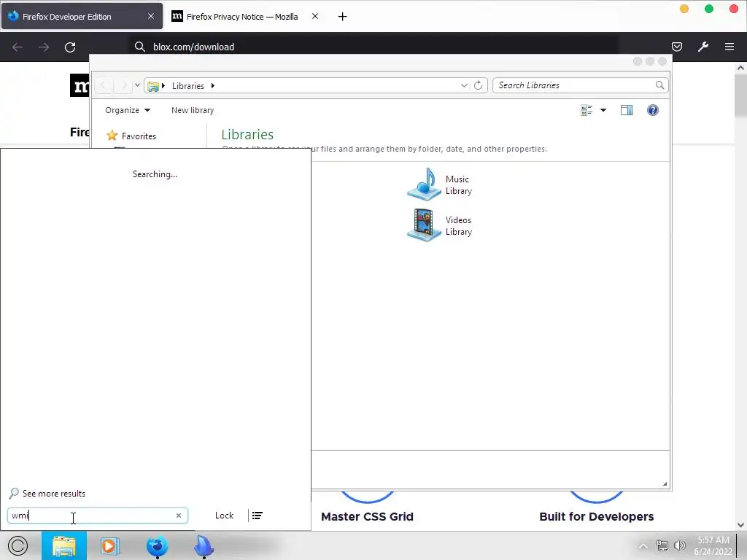Open the Start button on taskbar
Image resolution: width=747 pixels, height=560 pixels.
(x=18, y=545)
